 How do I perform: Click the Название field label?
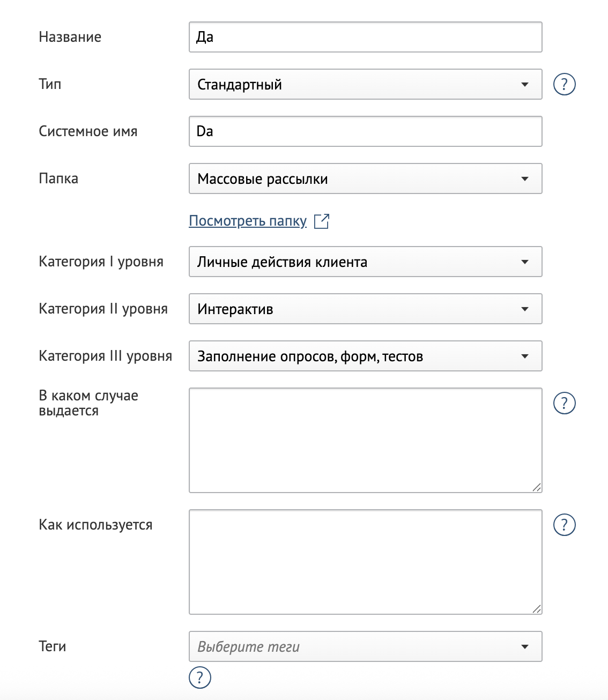click(x=70, y=37)
